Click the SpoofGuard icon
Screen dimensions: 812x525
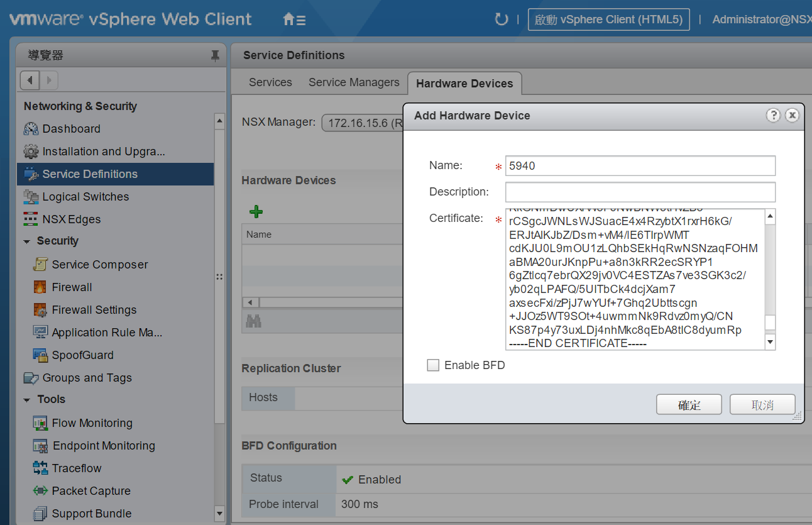point(40,355)
